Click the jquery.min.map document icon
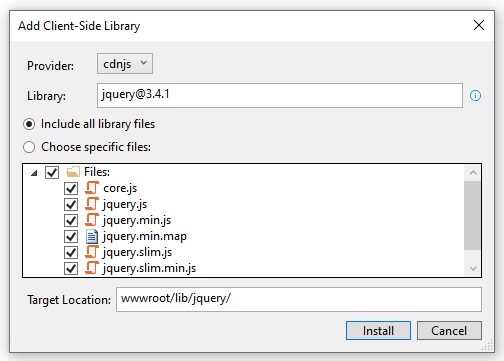This screenshot has height=361, width=504. point(92,236)
